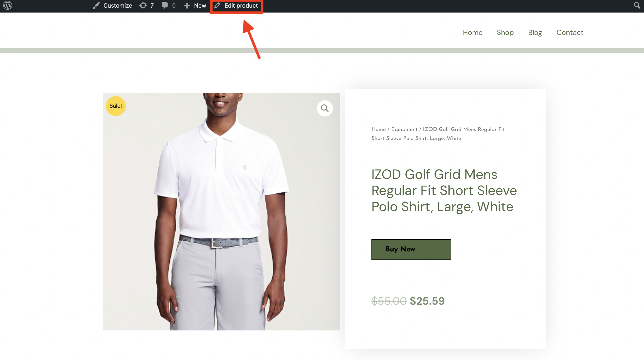The height and width of the screenshot is (360, 644).
Task: Follow the Equipment breadcrumb link
Action: 404,129
